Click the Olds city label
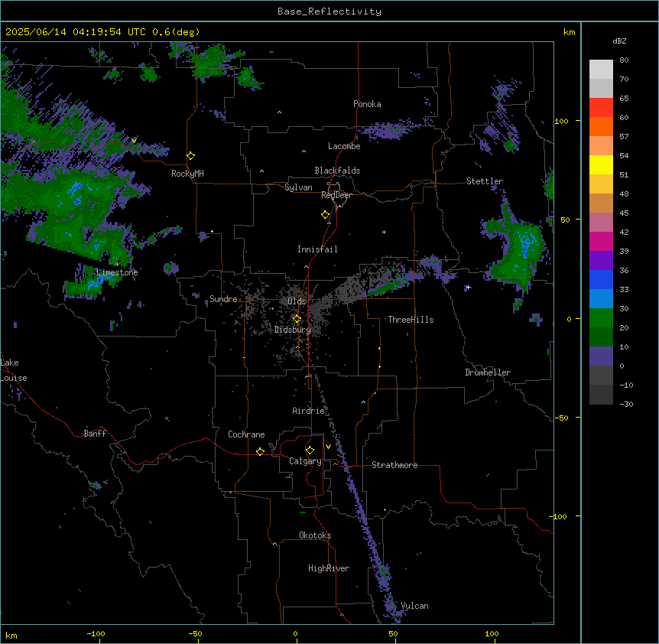Viewport: 659px width, 644px height. (x=297, y=301)
